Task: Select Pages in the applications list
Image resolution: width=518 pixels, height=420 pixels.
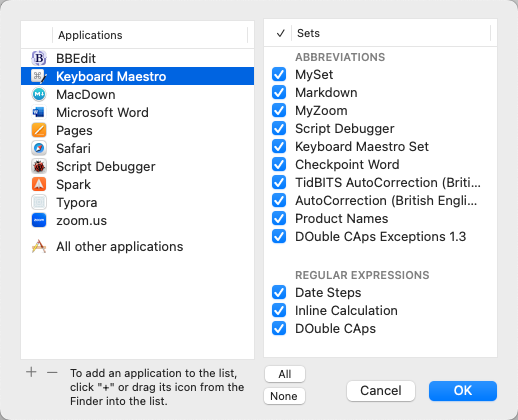Action: (137, 130)
